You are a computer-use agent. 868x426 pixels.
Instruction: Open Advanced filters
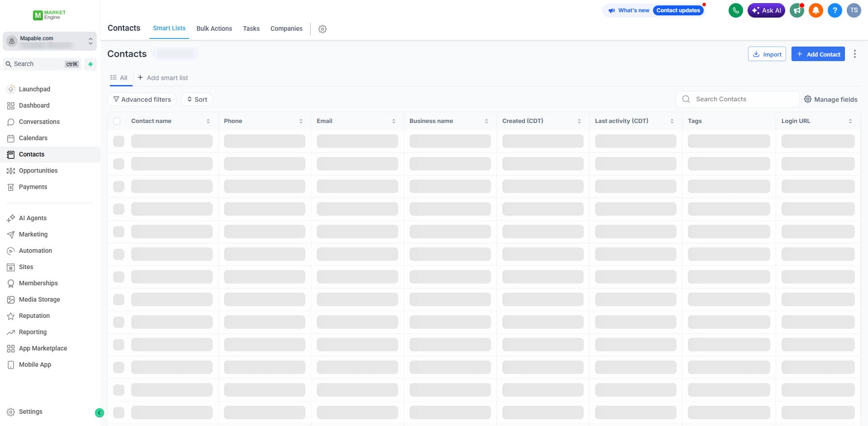142,99
